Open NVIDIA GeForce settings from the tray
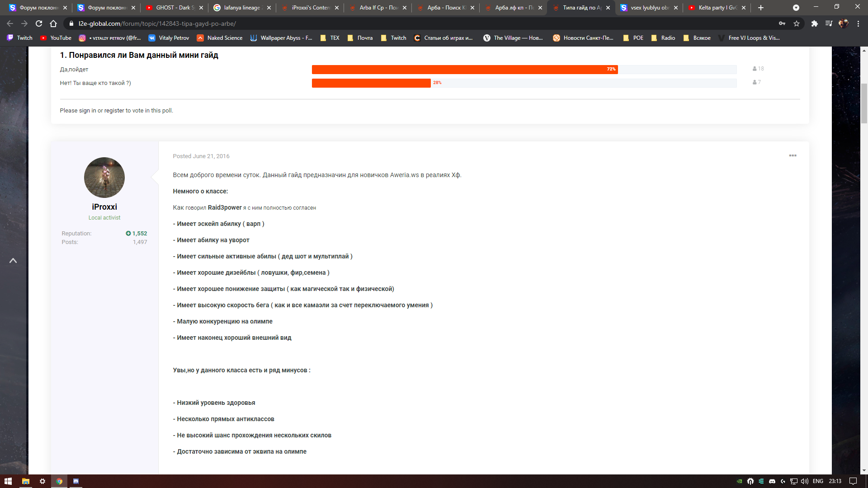This screenshot has width=868, height=488. pyautogui.click(x=739, y=481)
